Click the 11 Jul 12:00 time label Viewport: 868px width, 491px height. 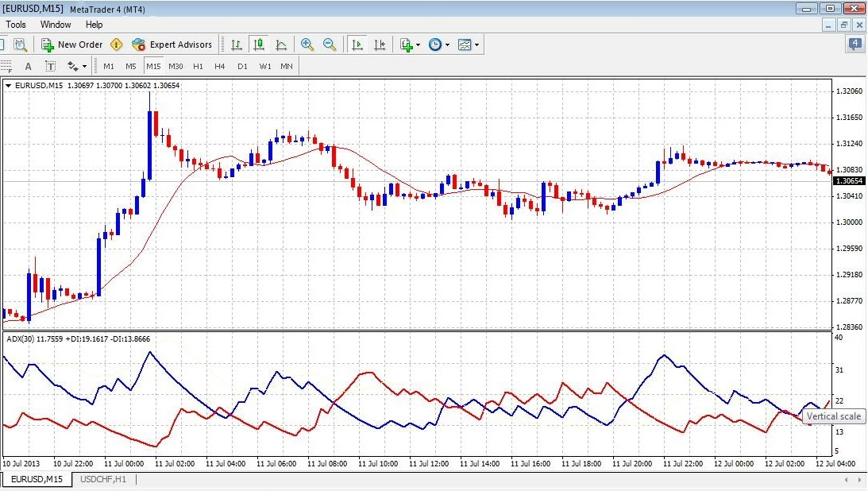(429, 464)
